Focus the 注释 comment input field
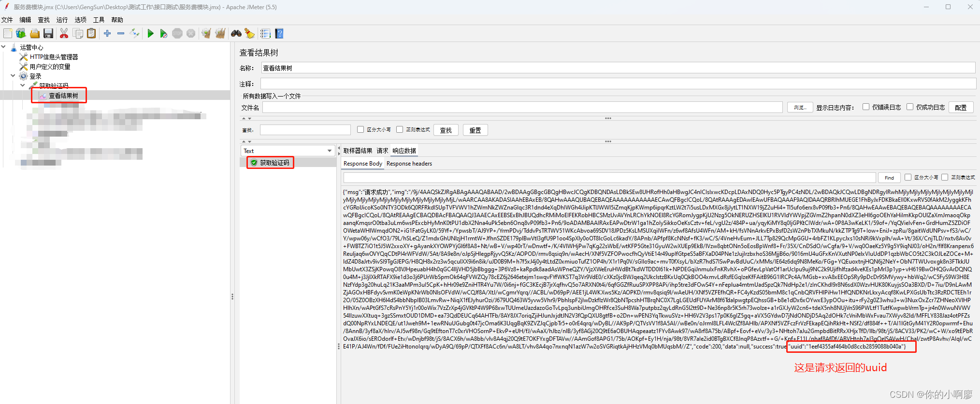This screenshot has width=980, height=404. click(618, 84)
